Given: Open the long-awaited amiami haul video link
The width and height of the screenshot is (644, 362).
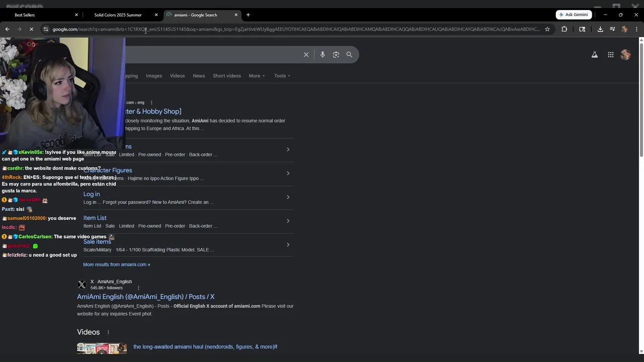Looking at the screenshot, I should (205, 347).
